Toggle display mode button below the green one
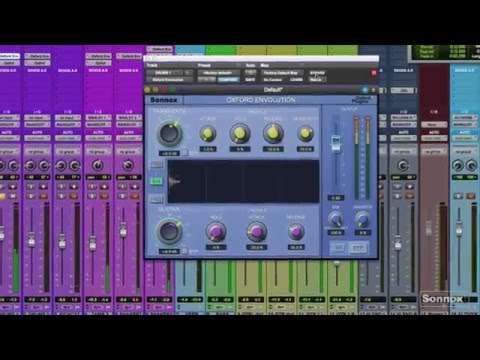 156,199
